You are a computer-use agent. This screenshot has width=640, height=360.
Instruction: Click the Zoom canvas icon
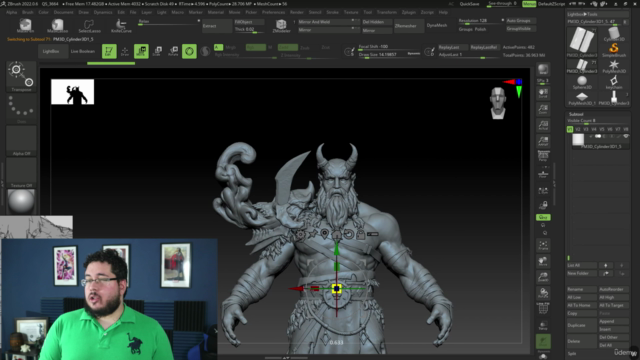[x=543, y=109]
